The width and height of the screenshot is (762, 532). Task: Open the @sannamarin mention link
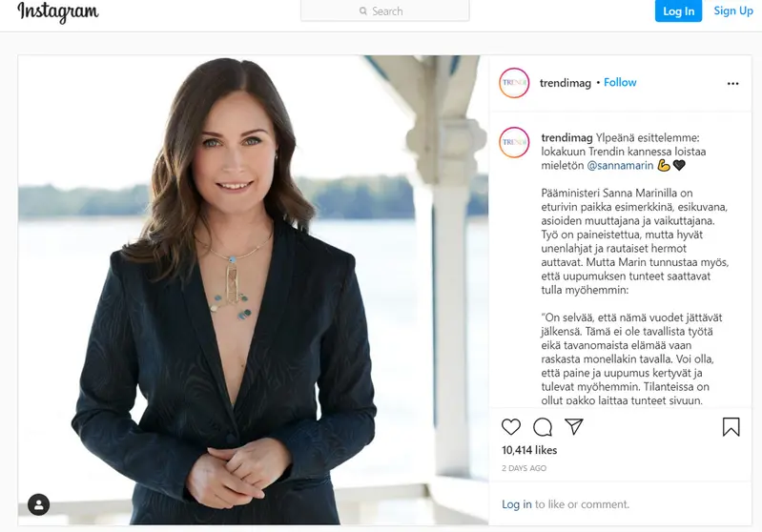point(620,166)
